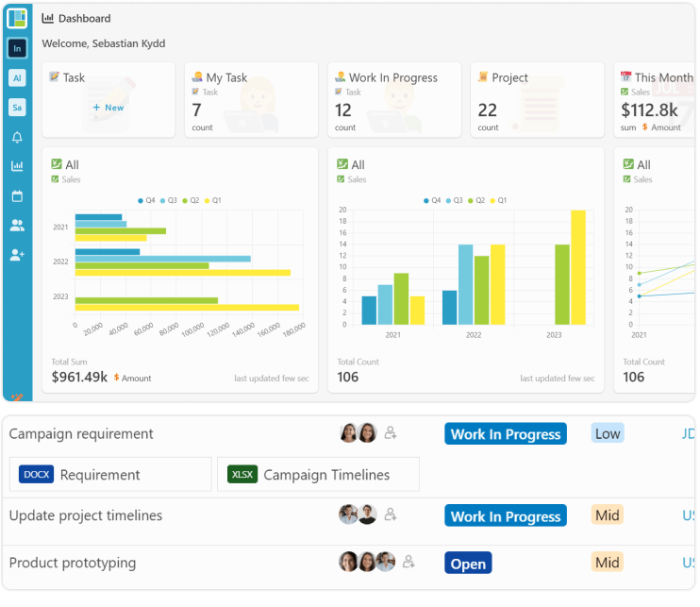Switch to the Sa workspace in the sidebar

click(x=17, y=108)
